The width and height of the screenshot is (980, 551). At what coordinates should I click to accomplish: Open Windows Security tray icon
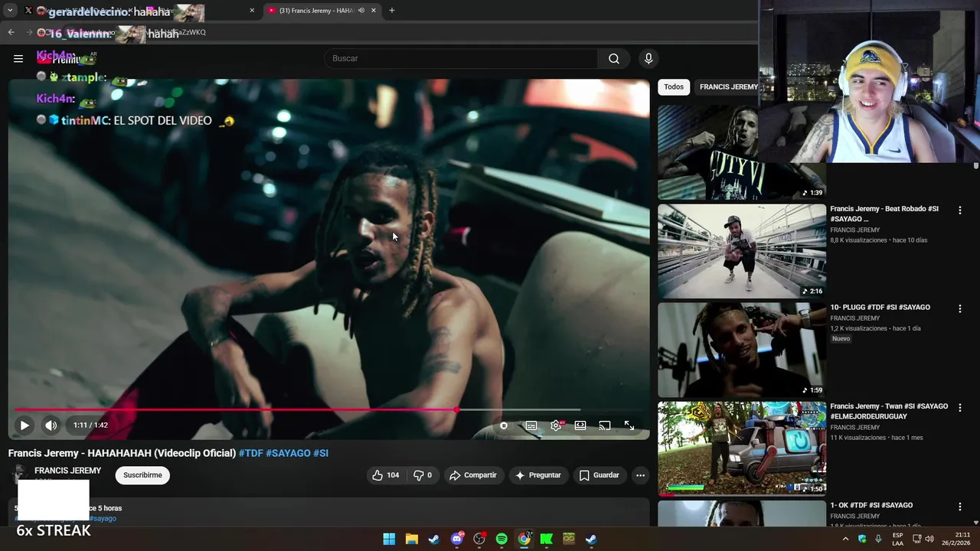point(862,539)
